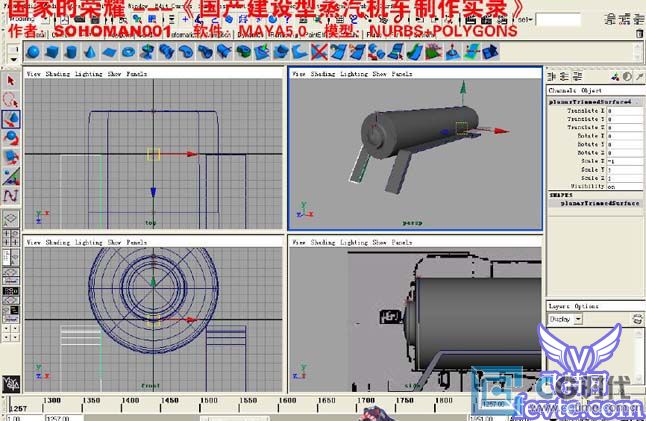Click the Rotate Z value field

pyautogui.click(x=624, y=153)
